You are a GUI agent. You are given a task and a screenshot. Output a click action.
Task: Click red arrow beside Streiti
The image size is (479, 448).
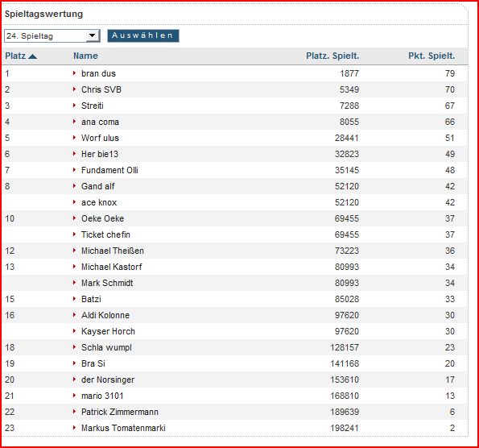[x=74, y=106]
